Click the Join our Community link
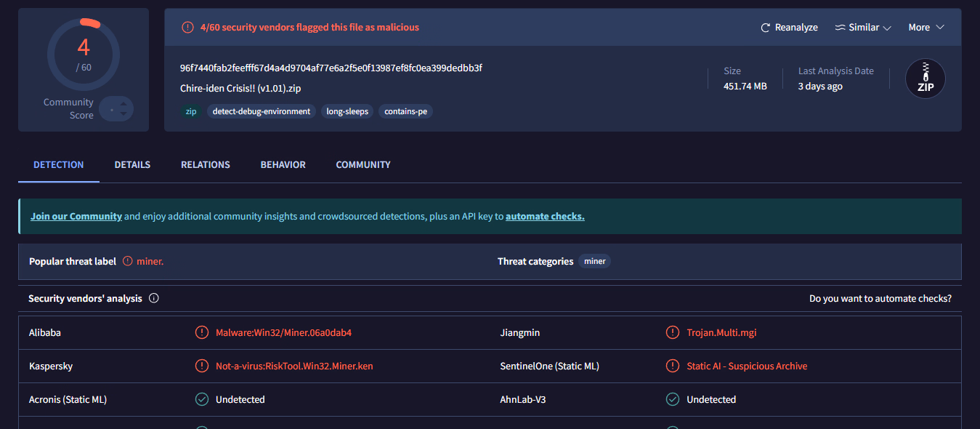This screenshot has width=980, height=429. pyautogui.click(x=76, y=216)
